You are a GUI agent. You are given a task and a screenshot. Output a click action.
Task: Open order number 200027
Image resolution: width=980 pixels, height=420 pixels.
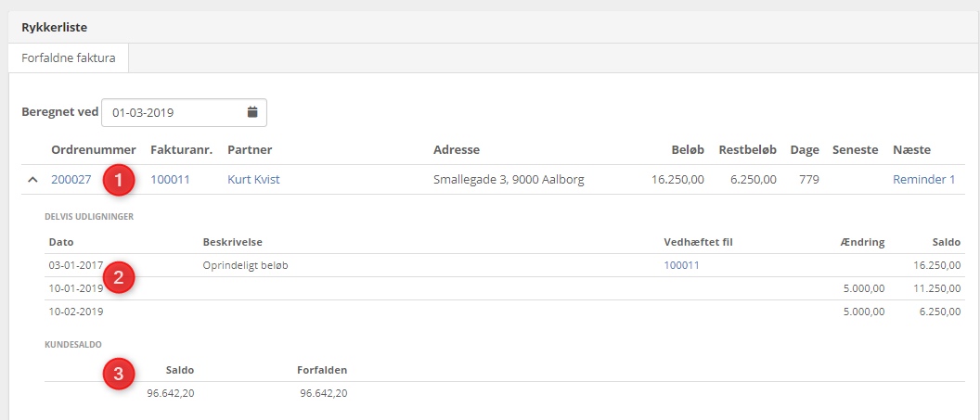[x=71, y=180]
